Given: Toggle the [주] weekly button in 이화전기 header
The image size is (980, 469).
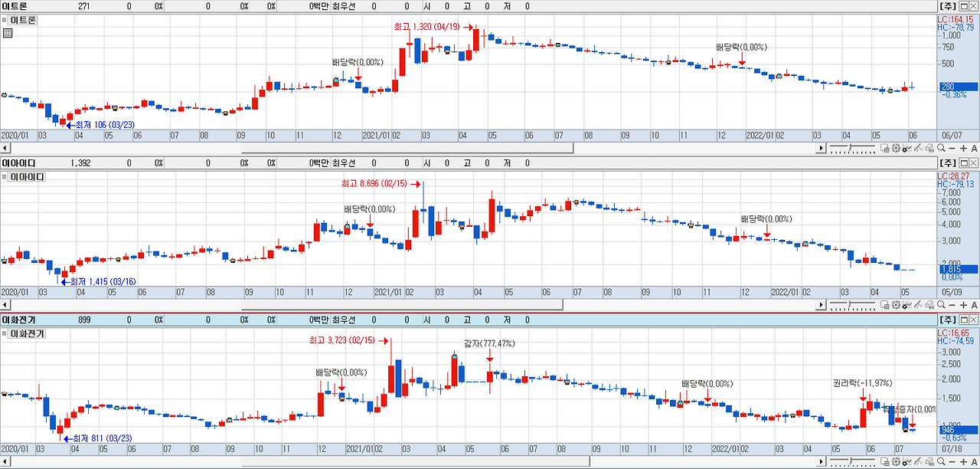Looking at the screenshot, I should pyautogui.click(x=949, y=319).
